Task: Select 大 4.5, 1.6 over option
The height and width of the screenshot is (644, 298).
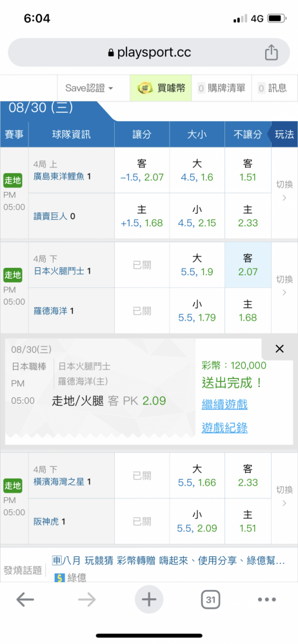Action: [197, 171]
